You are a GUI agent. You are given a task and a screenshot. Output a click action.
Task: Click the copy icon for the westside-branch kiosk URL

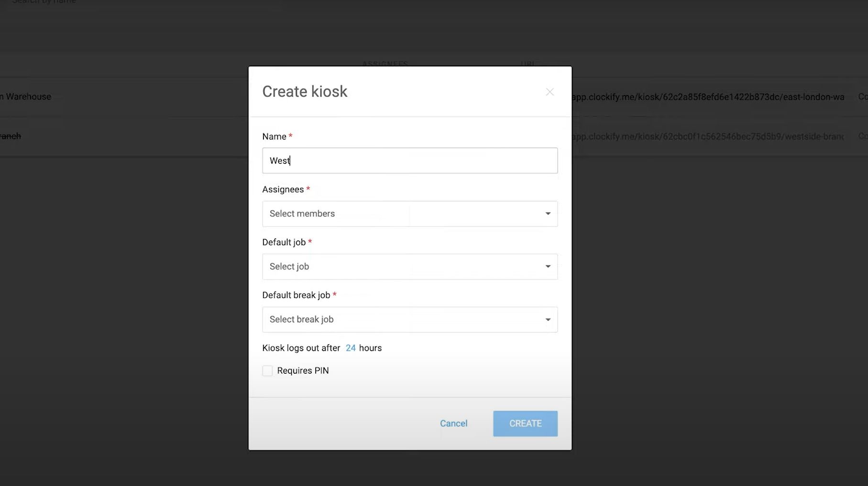click(x=862, y=136)
